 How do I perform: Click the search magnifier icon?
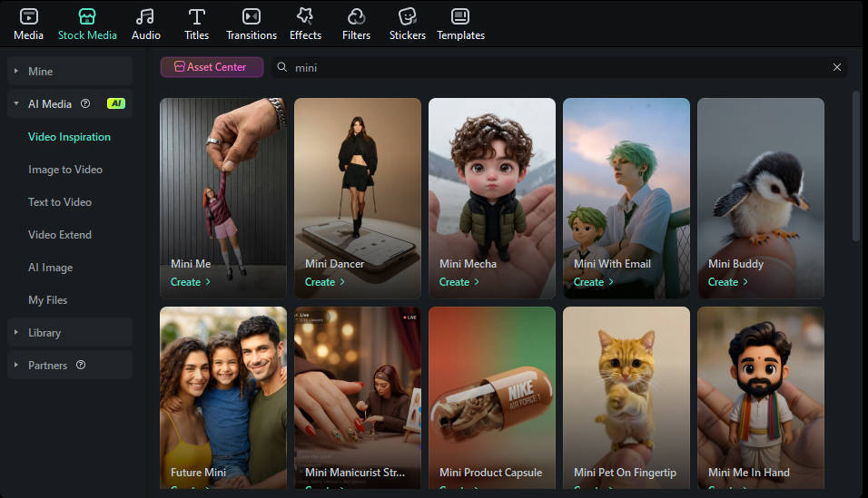click(x=282, y=67)
